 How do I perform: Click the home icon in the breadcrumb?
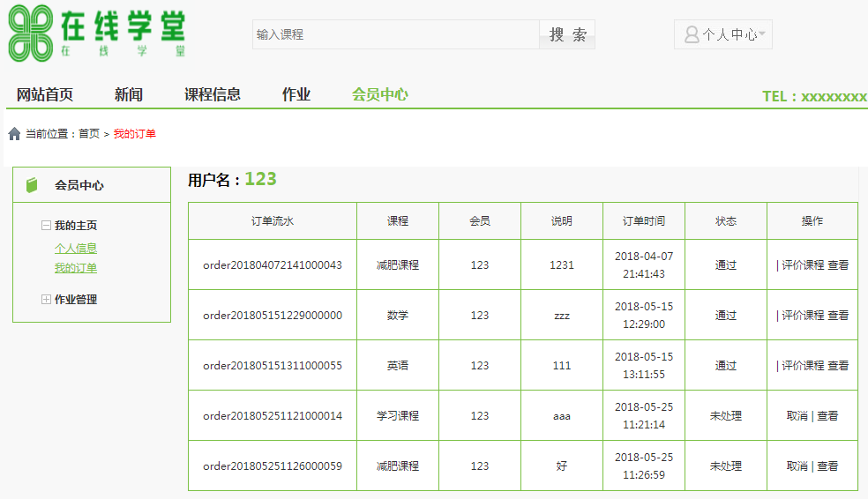[x=14, y=134]
